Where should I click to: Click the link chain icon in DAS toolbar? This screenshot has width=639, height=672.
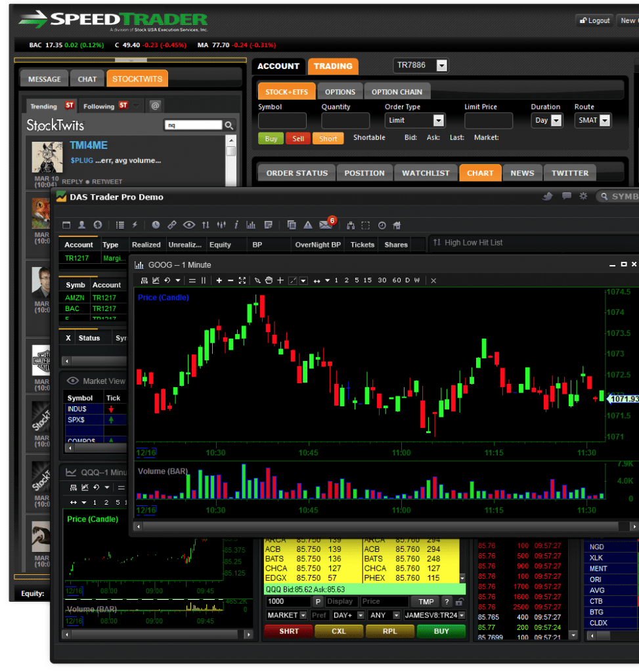pyautogui.click(x=172, y=225)
